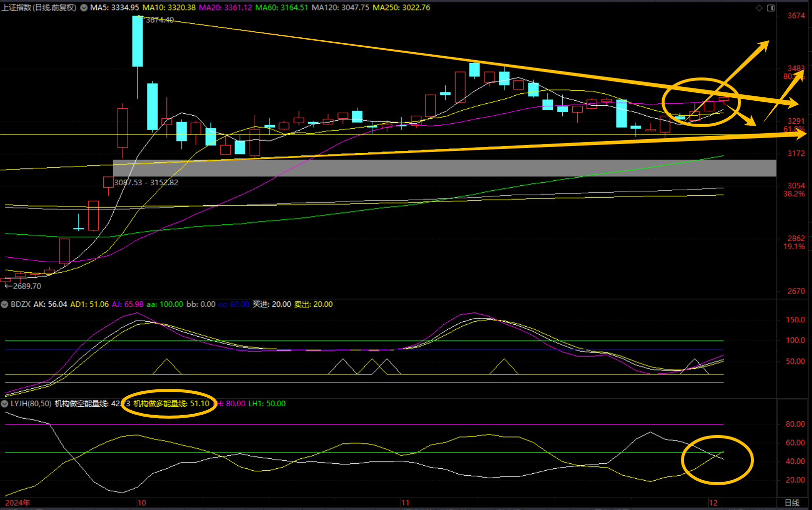812x510 pixels.
Task: Select the MA20 magenta indicator label
Action: tap(225, 8)
